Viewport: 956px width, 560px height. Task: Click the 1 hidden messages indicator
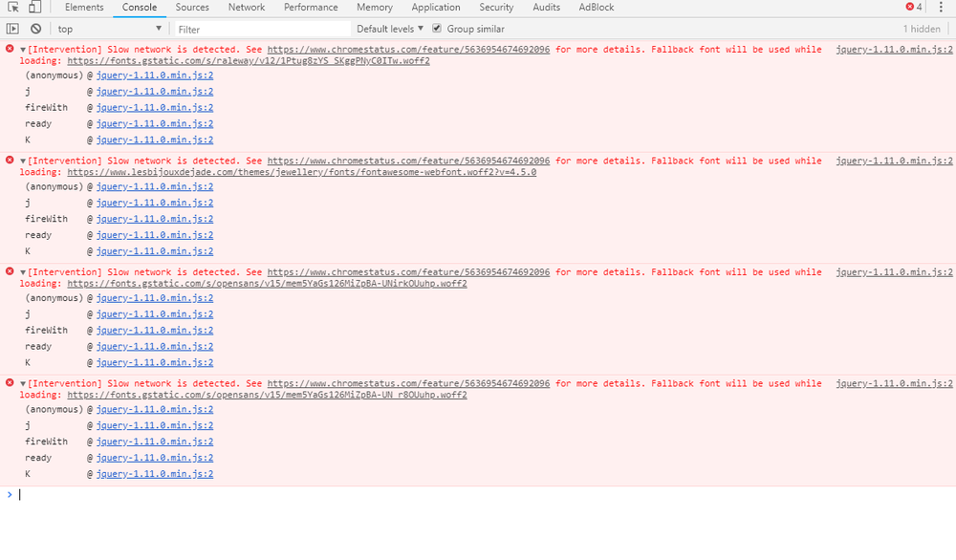922,28
